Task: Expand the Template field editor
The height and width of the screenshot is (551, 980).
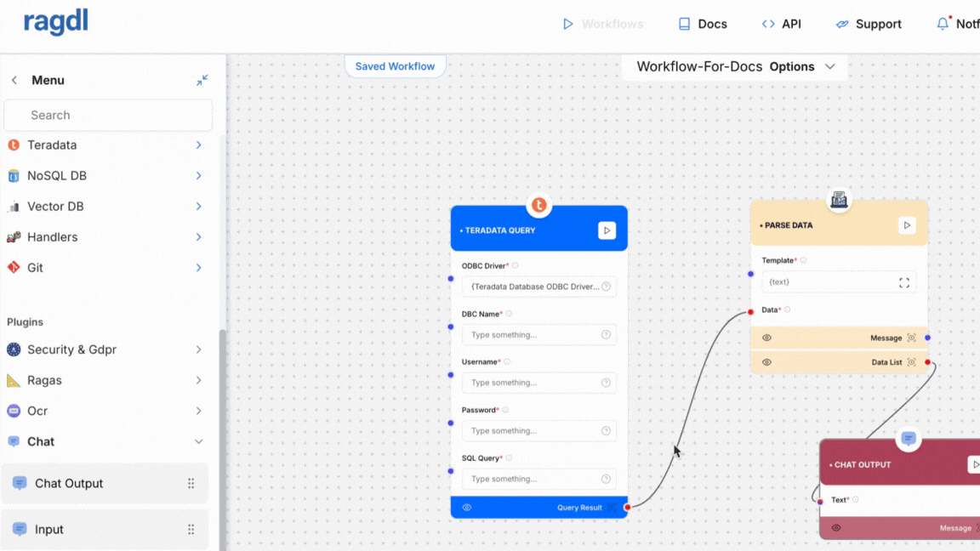Action: click(x=904, y=282)
